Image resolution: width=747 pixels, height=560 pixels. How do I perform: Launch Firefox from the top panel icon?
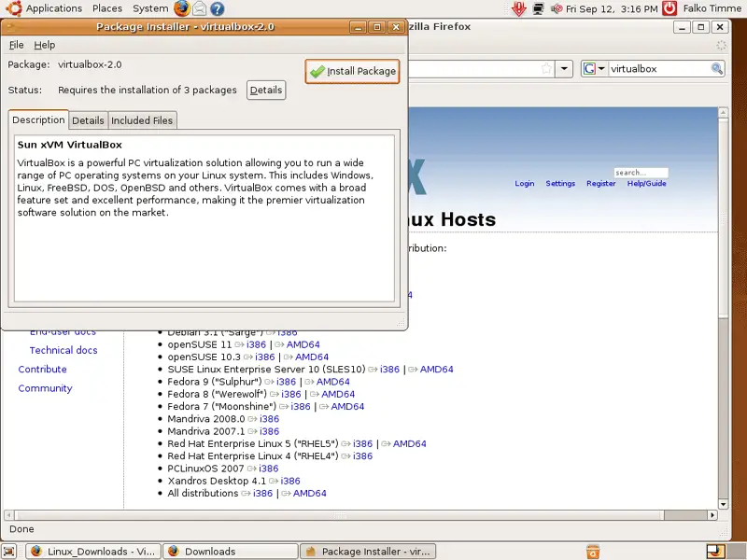181,8
